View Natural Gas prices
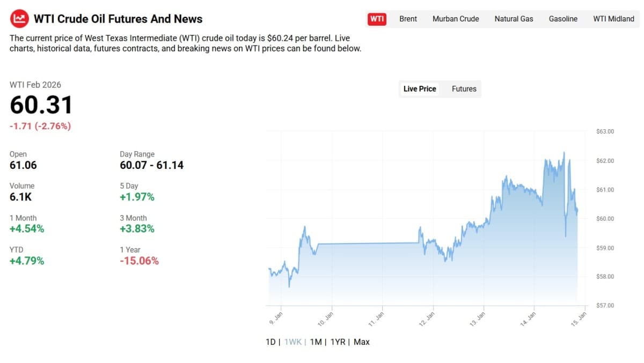This screenshot has height=363, width=644. [513, 19]
